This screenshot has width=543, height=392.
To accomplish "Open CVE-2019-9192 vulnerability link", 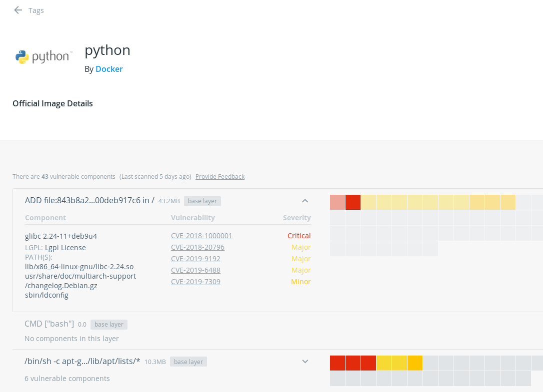I will [x=195, y=259].
